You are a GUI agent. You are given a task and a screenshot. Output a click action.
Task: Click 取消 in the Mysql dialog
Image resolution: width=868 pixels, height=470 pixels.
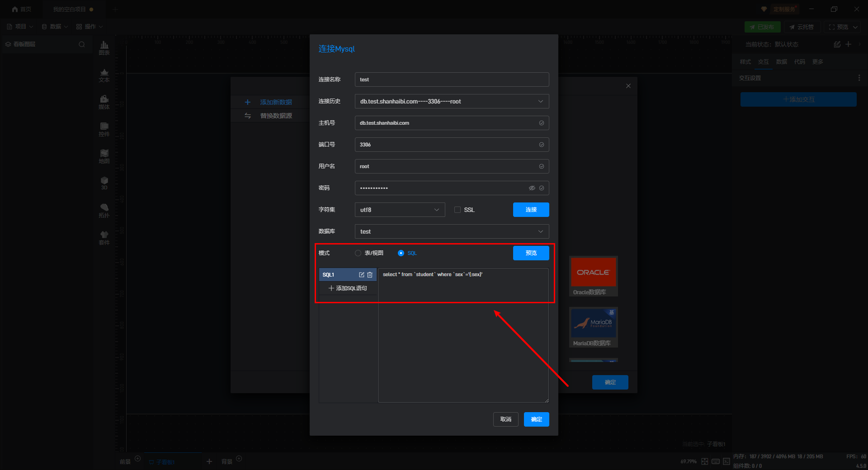pos(506,419)
